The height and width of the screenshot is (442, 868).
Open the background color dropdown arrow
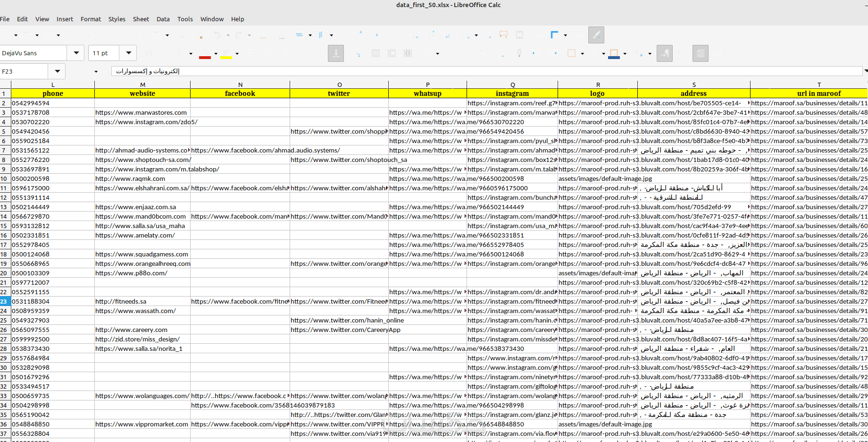(x=237, y=54)
